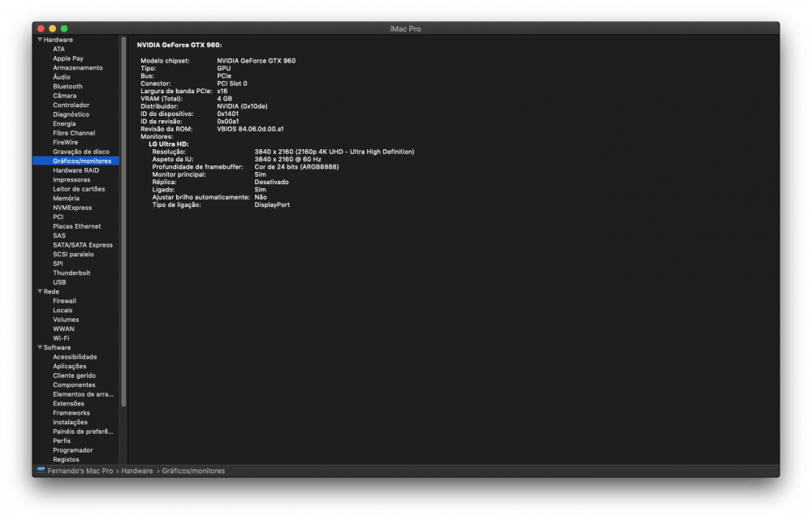Open Cliente gerido under Software

point(74,375)
